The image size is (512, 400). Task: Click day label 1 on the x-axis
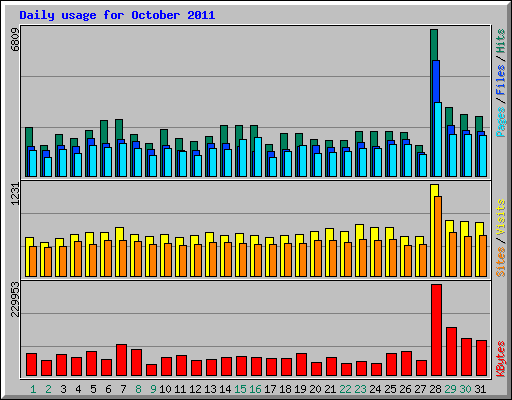click(33, 389)
